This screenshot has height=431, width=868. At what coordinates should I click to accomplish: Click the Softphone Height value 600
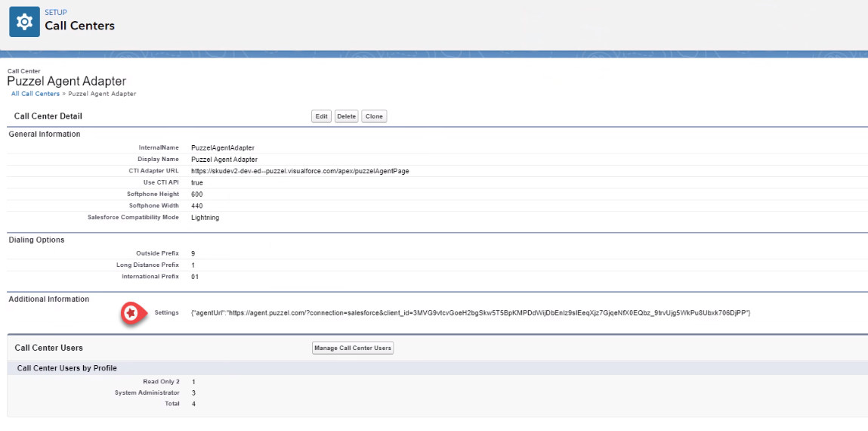click(x=196, y=194)
